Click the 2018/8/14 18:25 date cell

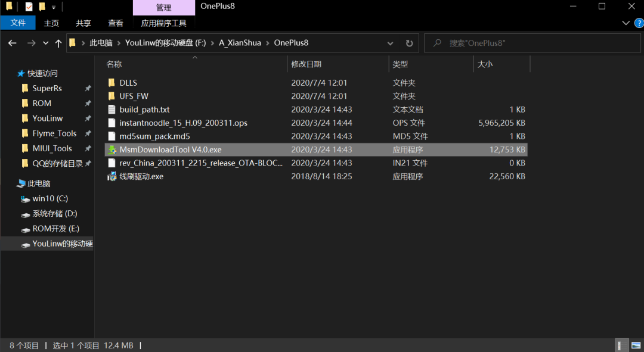(x=321, y=176)
